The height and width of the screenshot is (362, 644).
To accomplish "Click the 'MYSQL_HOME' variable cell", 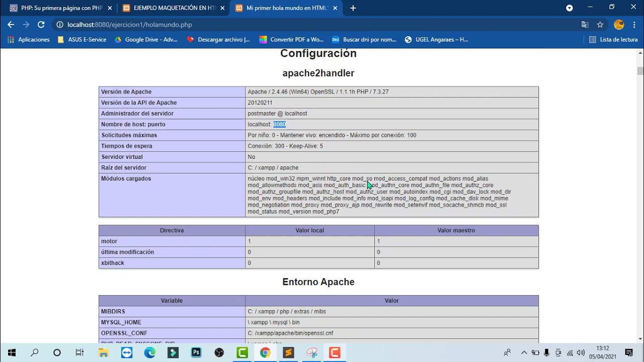I will (172, 322).
